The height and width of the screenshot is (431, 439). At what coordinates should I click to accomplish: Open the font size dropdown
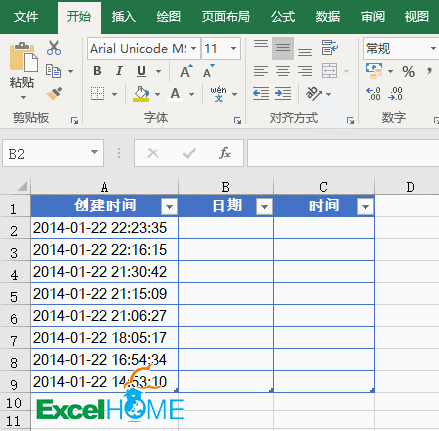point(233,49)
